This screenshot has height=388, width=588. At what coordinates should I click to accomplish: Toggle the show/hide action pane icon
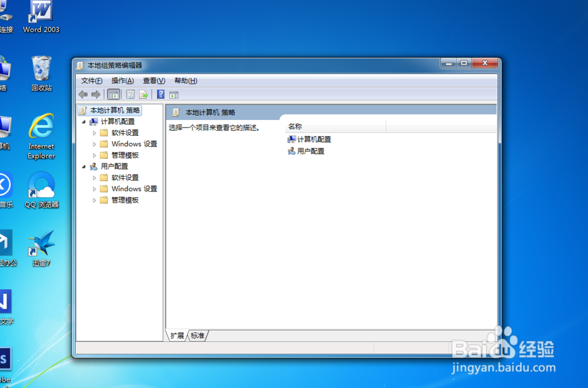pos(173,95)
